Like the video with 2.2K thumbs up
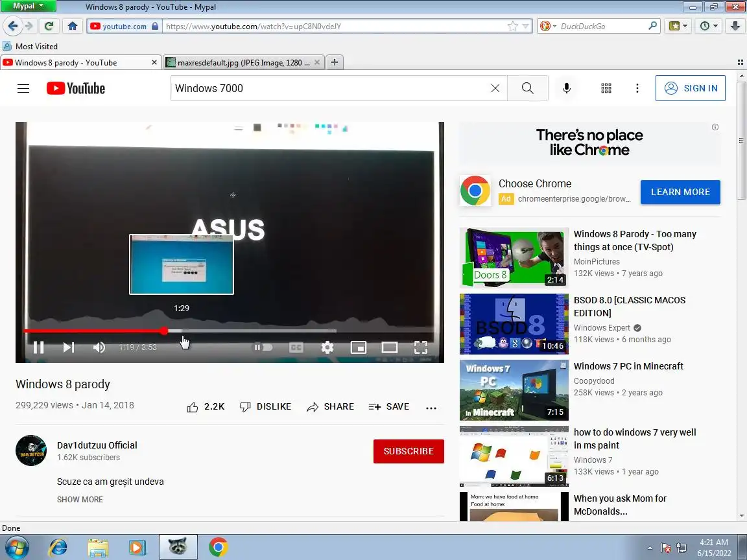This screenshot has width=747, height=560. pyautogui.click(x=206, y=406)
